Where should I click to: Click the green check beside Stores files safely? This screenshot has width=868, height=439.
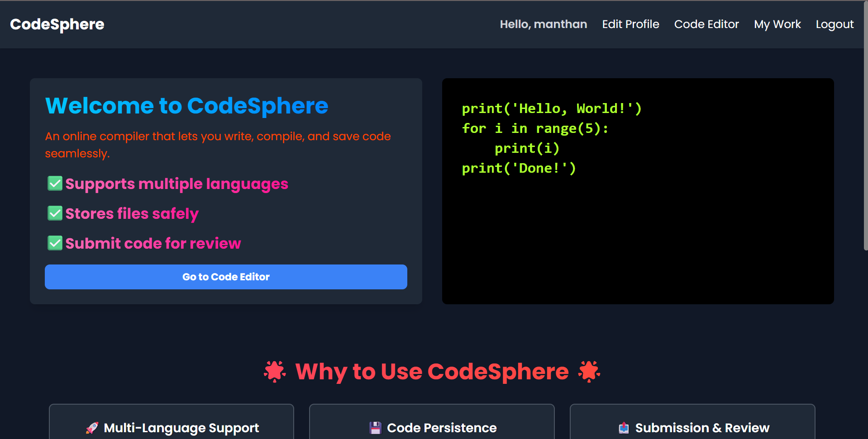(x=55, y=213)
